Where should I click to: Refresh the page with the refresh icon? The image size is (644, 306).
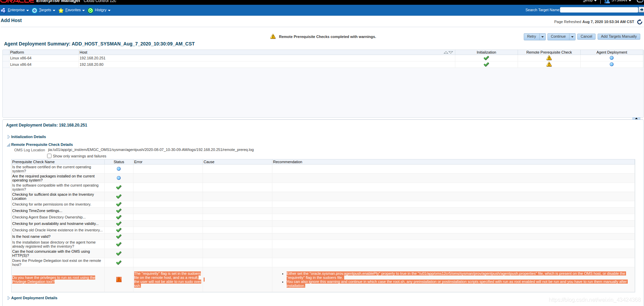[x=640, y=22]
